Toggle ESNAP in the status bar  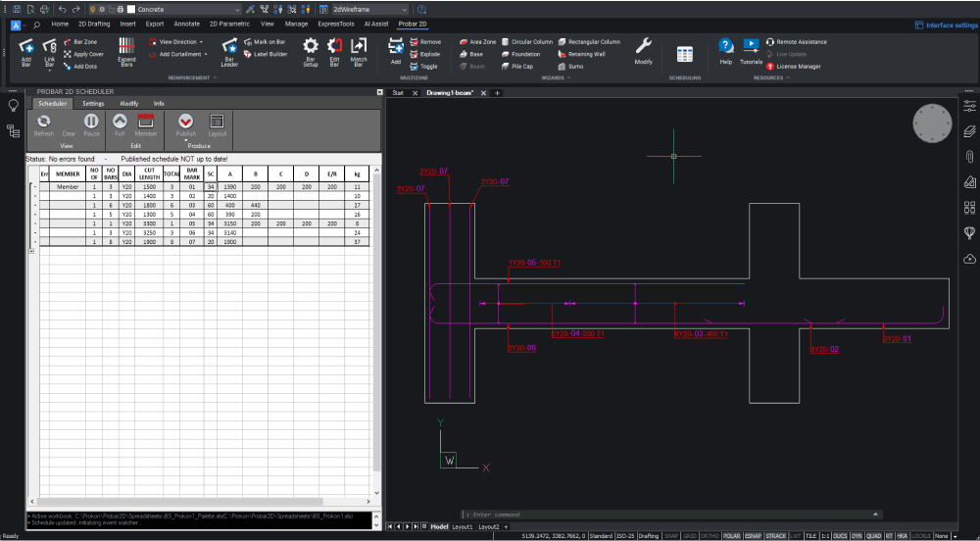753,536
